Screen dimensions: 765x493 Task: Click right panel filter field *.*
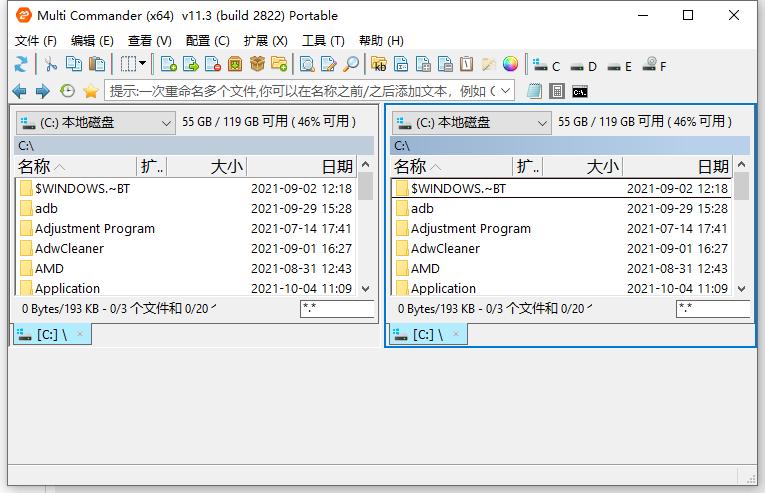pyautogui.click(x=713, y=308)
